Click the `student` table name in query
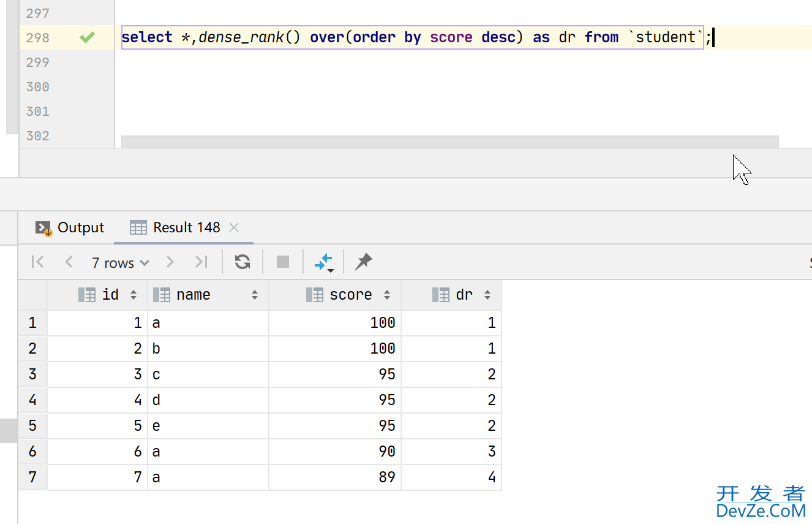Image resolution: width=812 pixels, height=524 pixels. click(666, 37)
